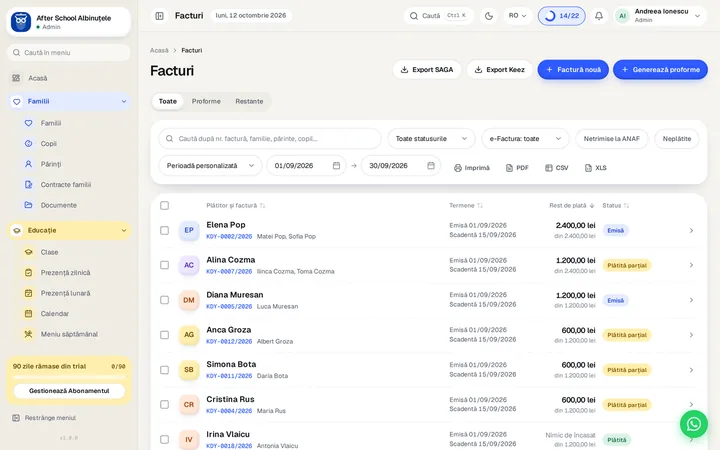Go to Acasă breadcrumb
Screen dimensions: 720x450
click(x=159, y=51)
